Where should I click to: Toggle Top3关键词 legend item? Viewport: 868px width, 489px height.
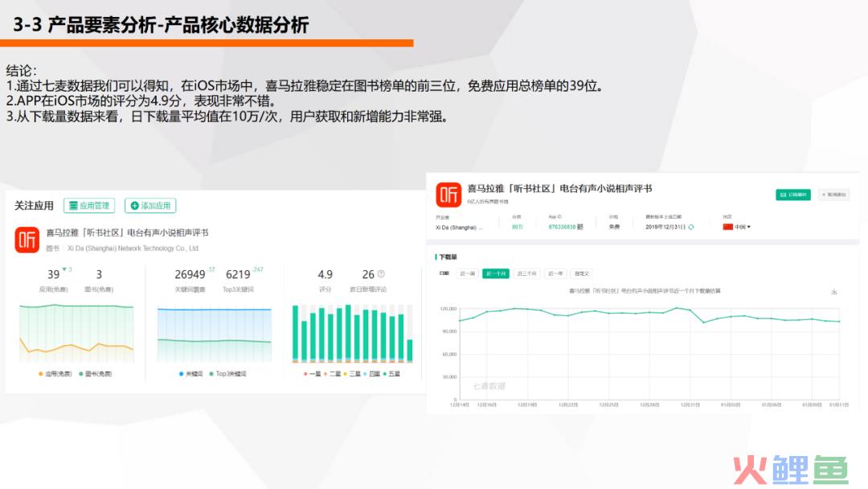tap(227, 374)
